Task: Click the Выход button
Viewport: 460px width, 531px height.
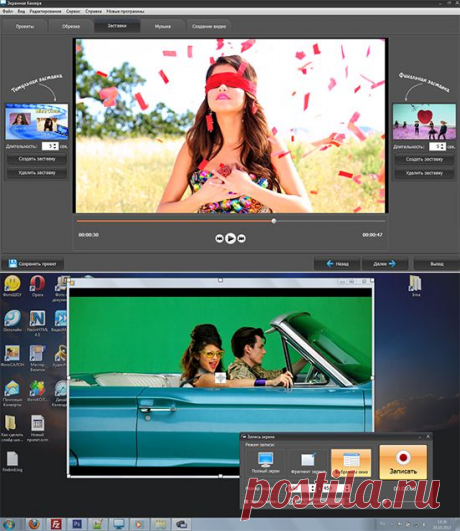Action: tap(437, 264)
